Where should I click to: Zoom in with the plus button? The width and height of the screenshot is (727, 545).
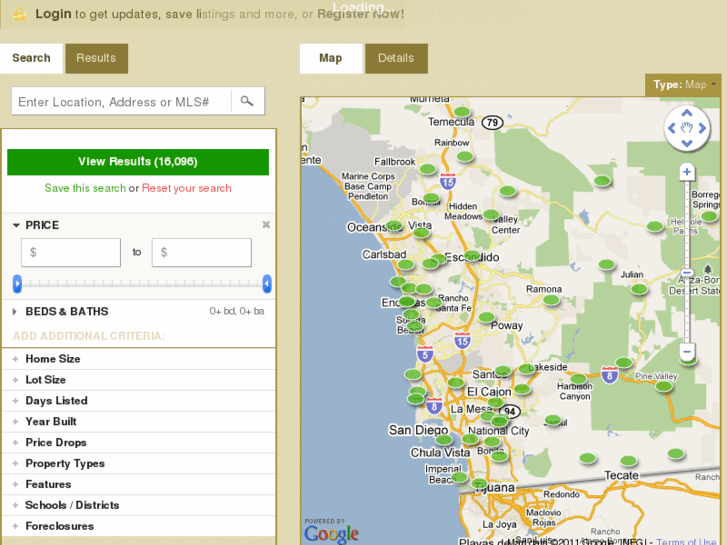[x=687, y=172]
